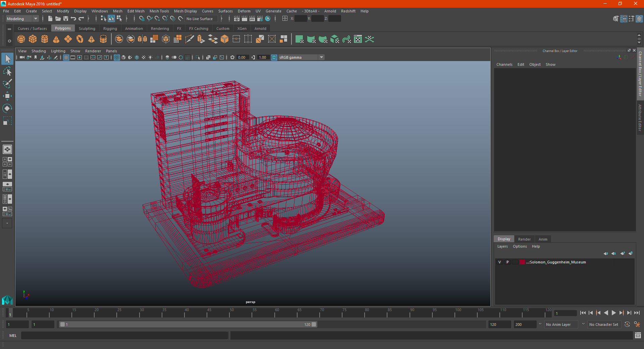
Task: Create a new empty display layer
Action: tap(623, 253)
